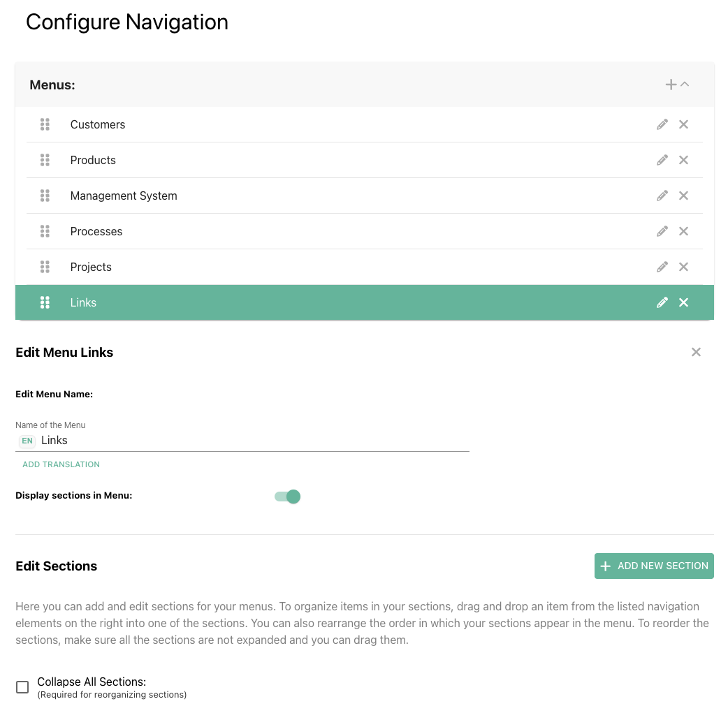728x713 pixels.
Task: Delete the Products menu with X icon
Action: pos(684,160)
